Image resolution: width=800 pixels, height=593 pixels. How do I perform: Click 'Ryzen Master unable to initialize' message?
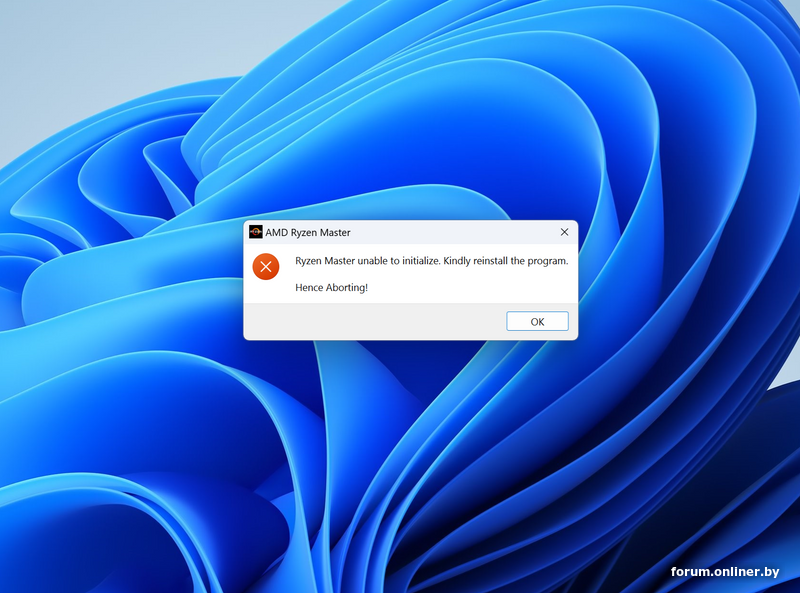432,261
